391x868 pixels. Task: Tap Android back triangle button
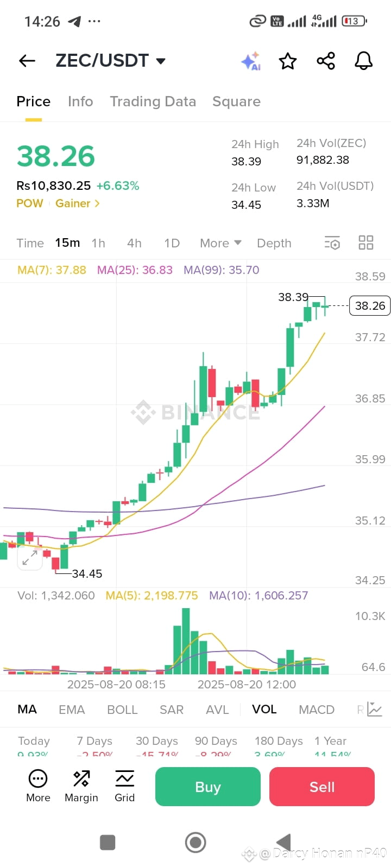(283, 843)
